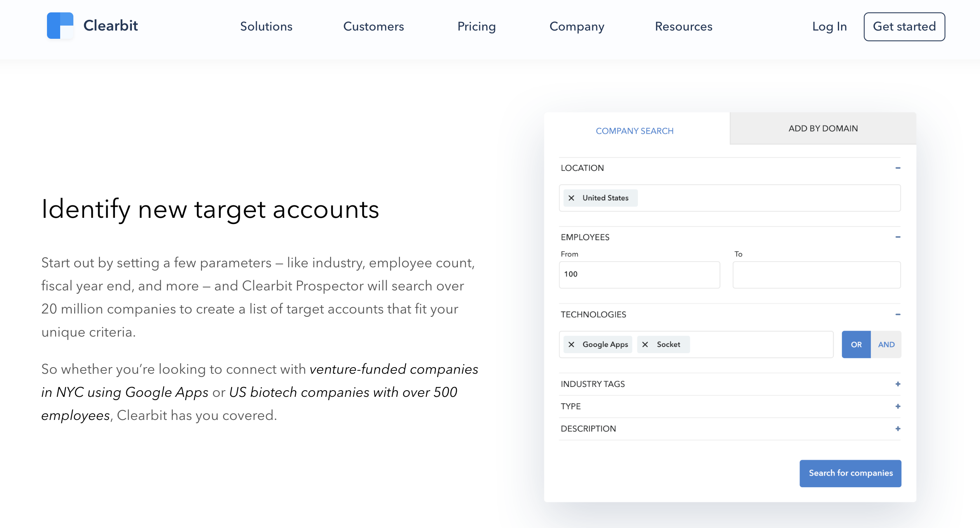Click the plus icon next to Industry Tags

tap(898, 384)
